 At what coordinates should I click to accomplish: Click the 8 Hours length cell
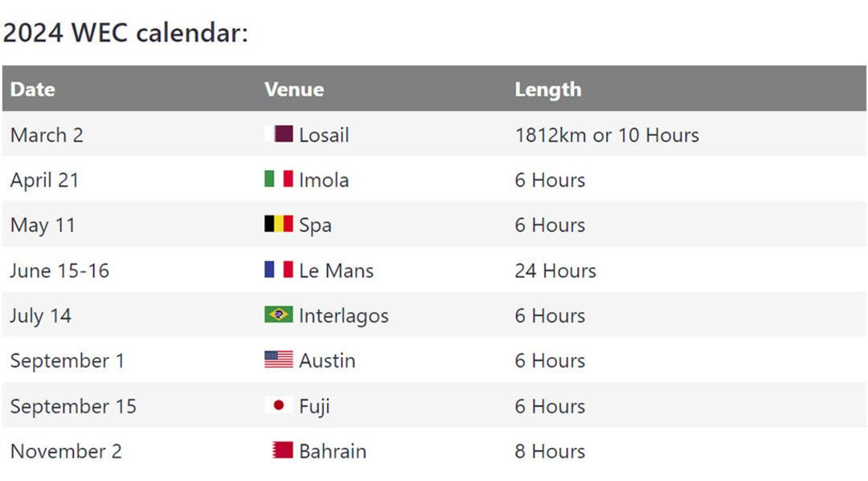[x=550, y=451]
